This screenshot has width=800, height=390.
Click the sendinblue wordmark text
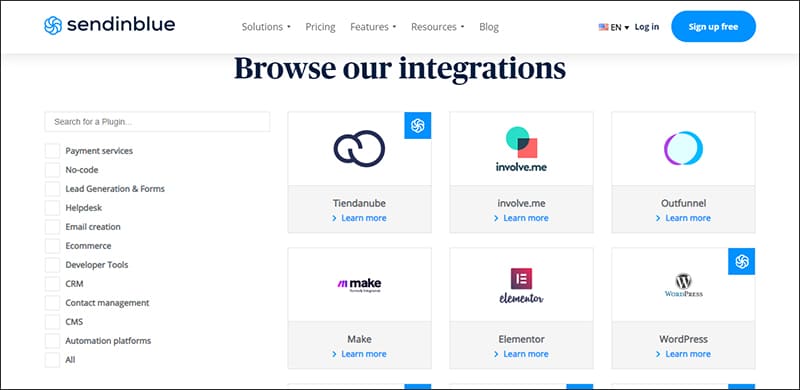point(121,25)
